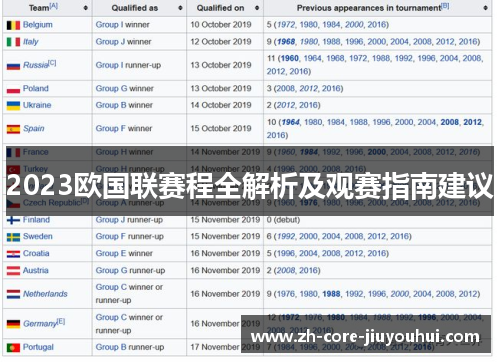500x362 pixels.
Task: Click the Croatia flag icon
Action: (x=13, y=254)
